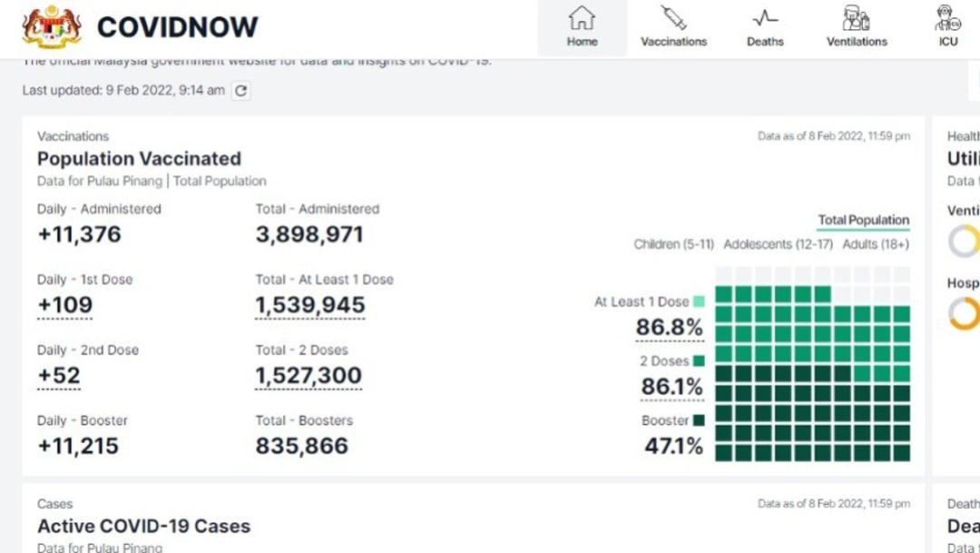Open the Deaths heartbeat icon
Screen dimensions: 980x553
(765, 17)
